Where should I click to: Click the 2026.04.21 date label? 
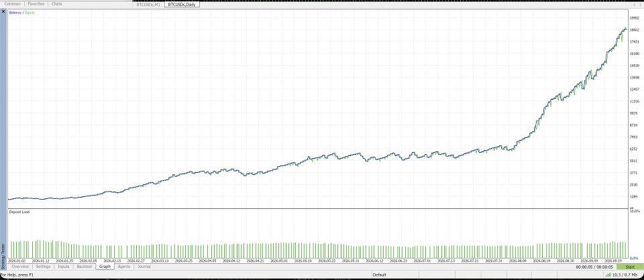tap(257, 261)
